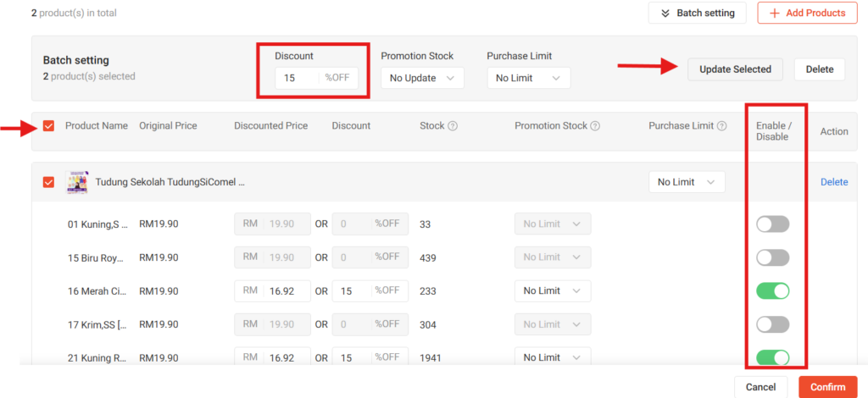Image resolution: width=868 pixels, height=398 pixels.
Task: Enable the 01 Kuning variation toggle
Action: coord(773,224)
